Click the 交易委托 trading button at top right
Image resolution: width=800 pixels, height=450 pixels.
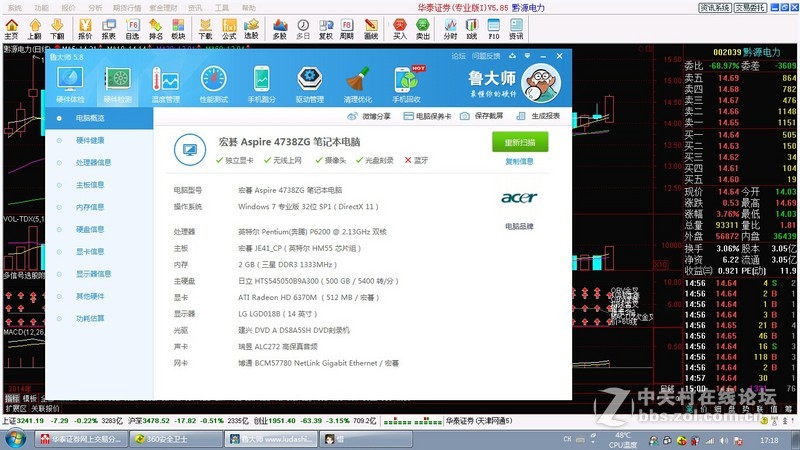pos(751,8)
